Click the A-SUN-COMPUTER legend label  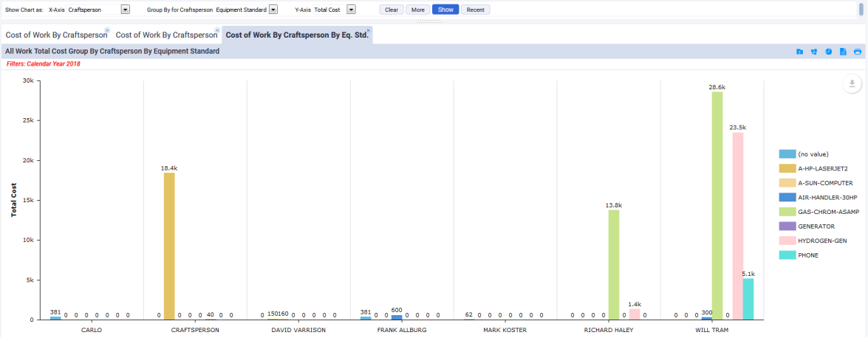coord(825,183)
